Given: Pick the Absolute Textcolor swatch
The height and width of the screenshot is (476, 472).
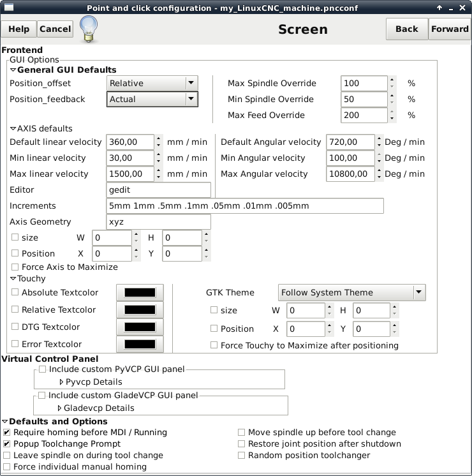Looking at the screenshot, I should (x=140, y=293).
